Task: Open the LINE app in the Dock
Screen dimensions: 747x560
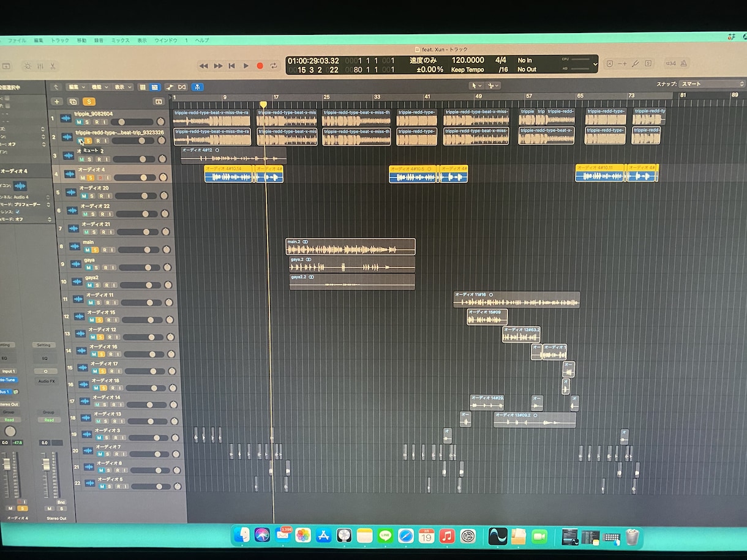Action: [385, 536]
